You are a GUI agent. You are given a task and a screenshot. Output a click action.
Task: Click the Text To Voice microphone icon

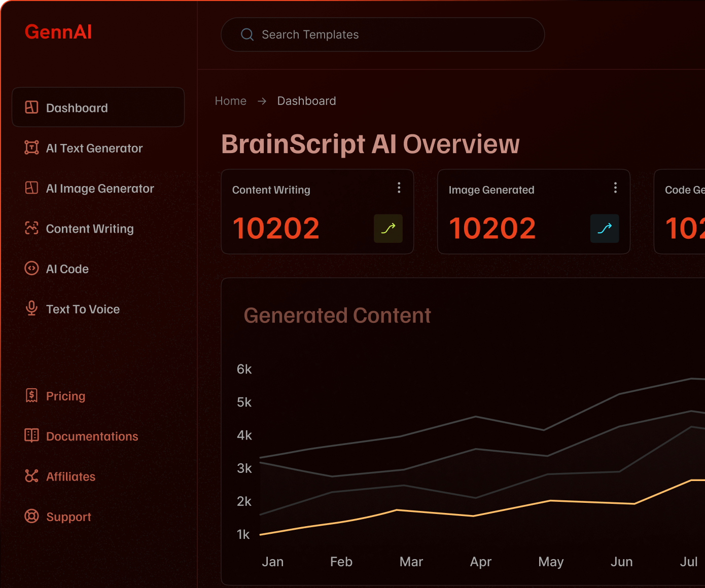31,308
